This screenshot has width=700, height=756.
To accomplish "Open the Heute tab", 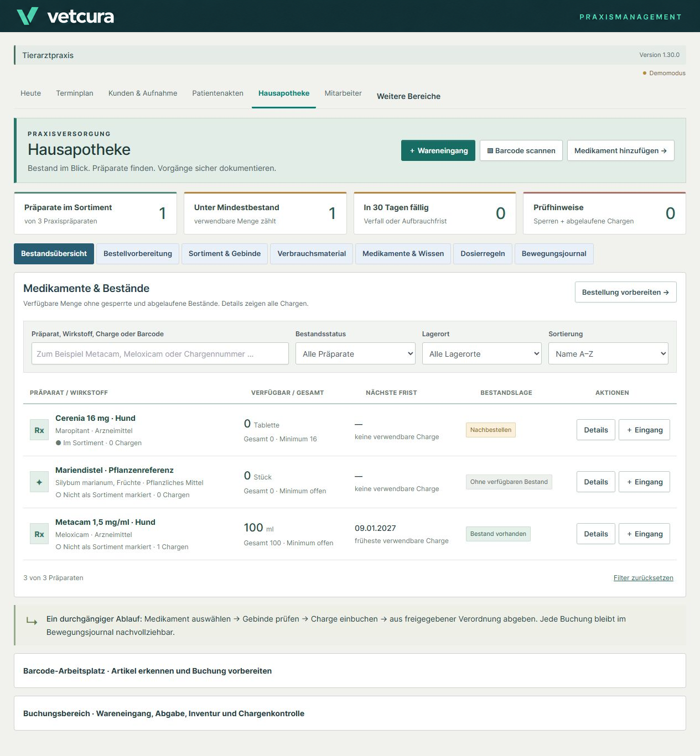I will [x=31, y=93].
